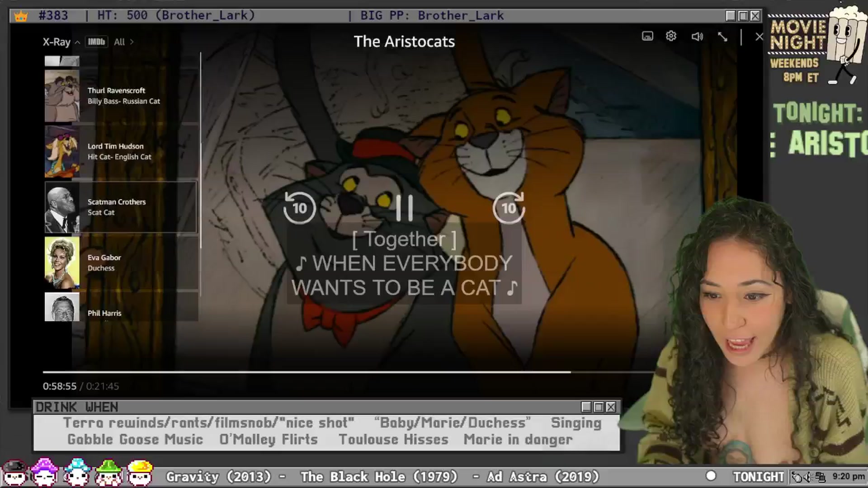Collapse the X-Ray panel

point(61,42)
